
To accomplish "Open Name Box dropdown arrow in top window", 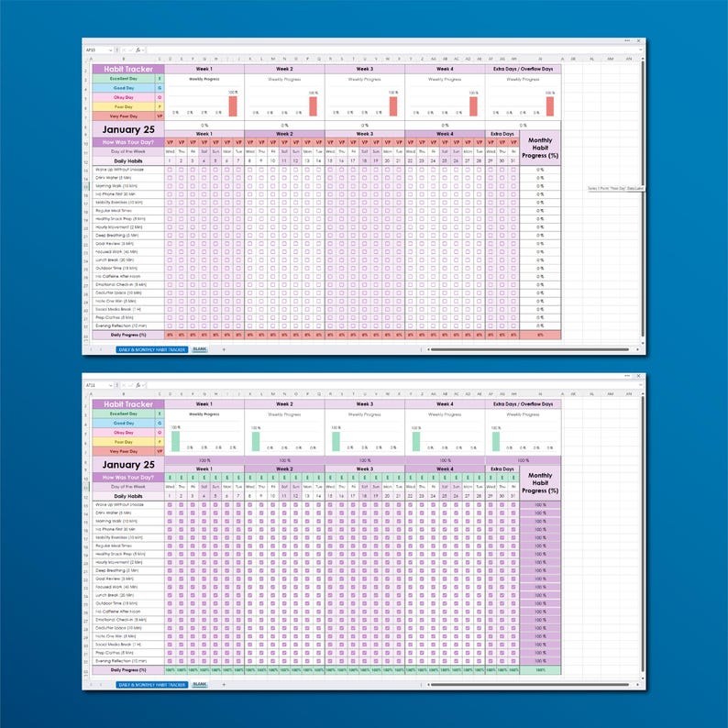I will tap(111, 50).
